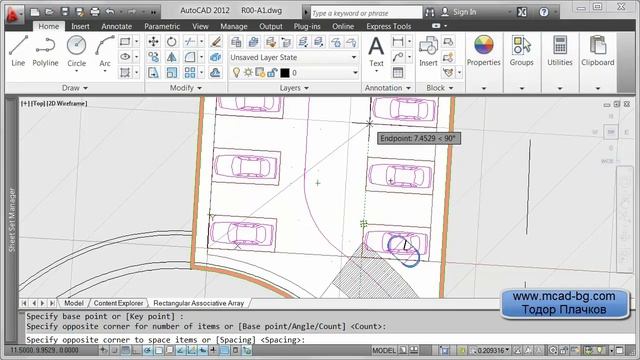
Task: Open annotation scale 0.209316 dropdown
Action: click(x=493, y=350)
